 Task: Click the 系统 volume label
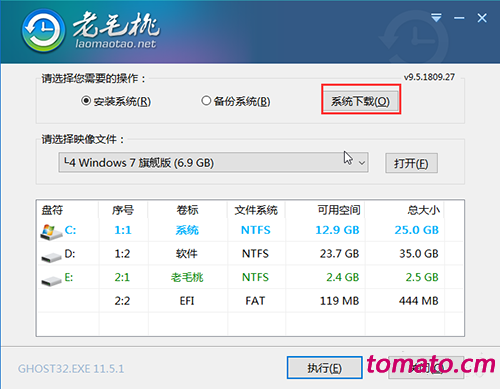coord(187,230)
